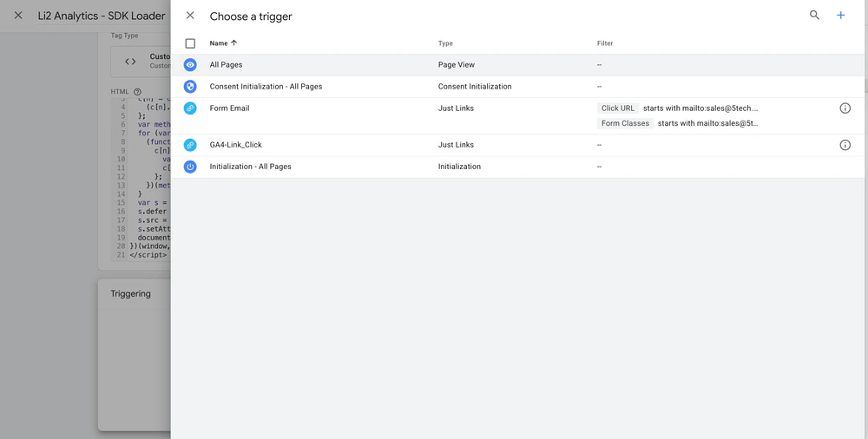Image resolution: width=868 pixels, height=439 pixels.
Task: Select the All Pages trigger
Action: click(x=517, y=65)
